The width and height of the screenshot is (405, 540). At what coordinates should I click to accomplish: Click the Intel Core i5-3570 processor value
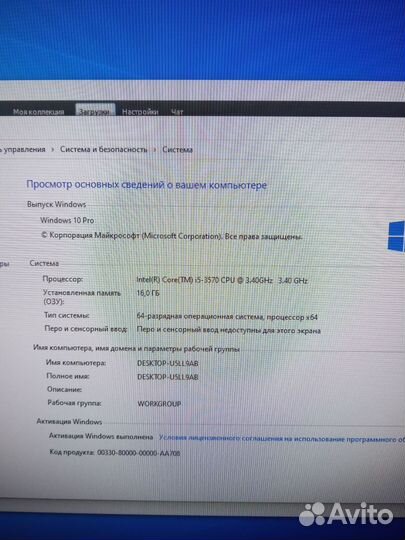pyautogui.click(x=222, y=280)
